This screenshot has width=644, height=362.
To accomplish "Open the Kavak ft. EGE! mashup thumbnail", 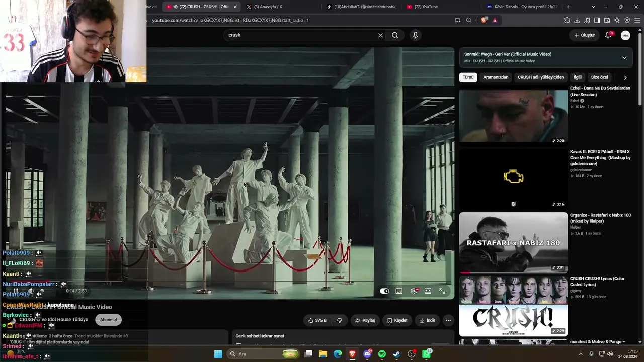I will click(513, 178).
